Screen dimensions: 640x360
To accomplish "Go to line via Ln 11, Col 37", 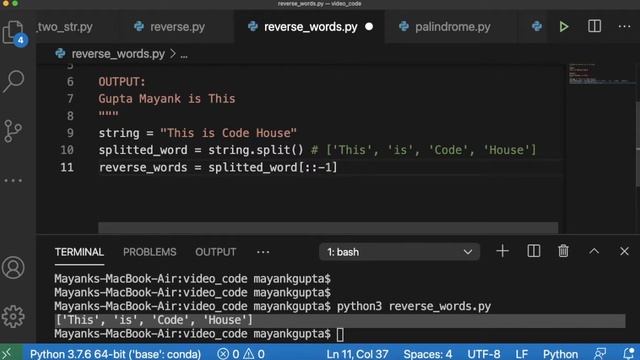I will pos(357,353).
